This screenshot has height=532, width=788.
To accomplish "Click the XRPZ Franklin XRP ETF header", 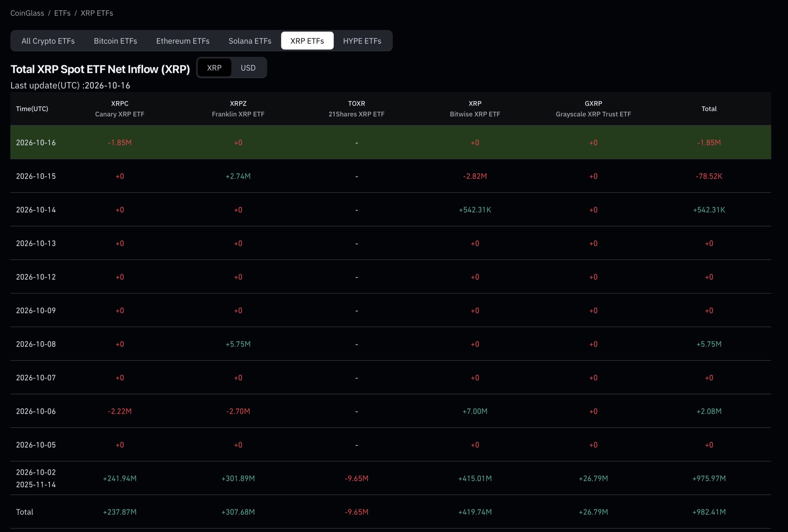I will (x=238, y=108).
